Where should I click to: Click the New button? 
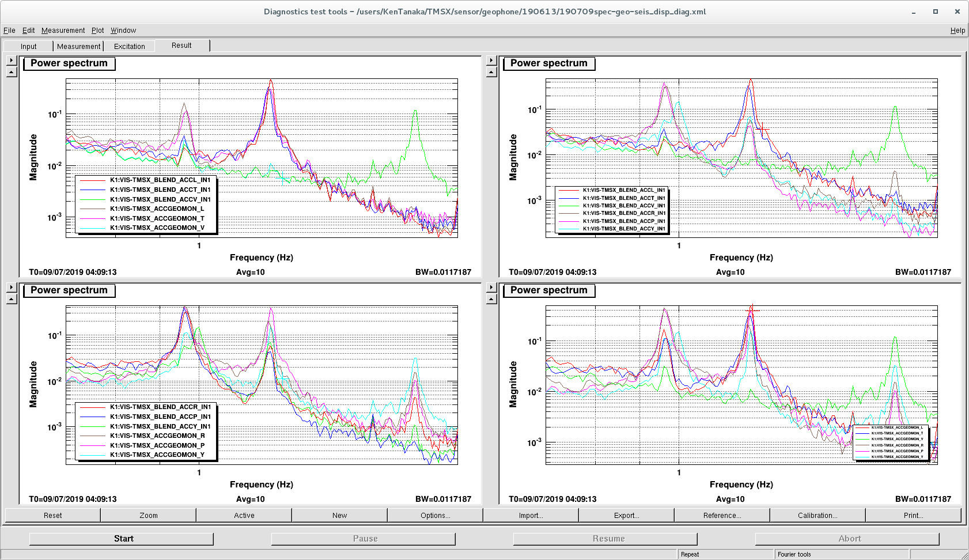click(x=340, y=515)
